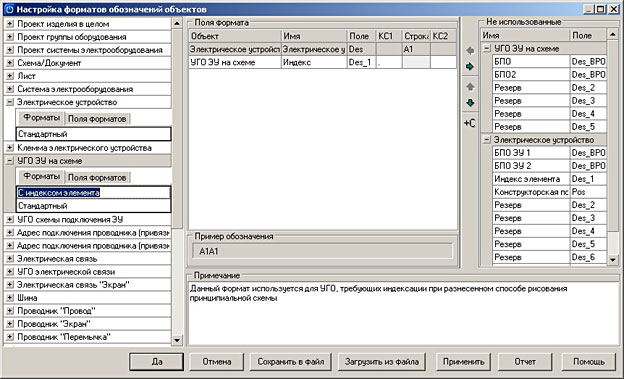The height and width of the screenshot is (379, 624).
Task: Click unused list scrollbar up arrow
Action: pyautogui.click(x=612, y=35)
